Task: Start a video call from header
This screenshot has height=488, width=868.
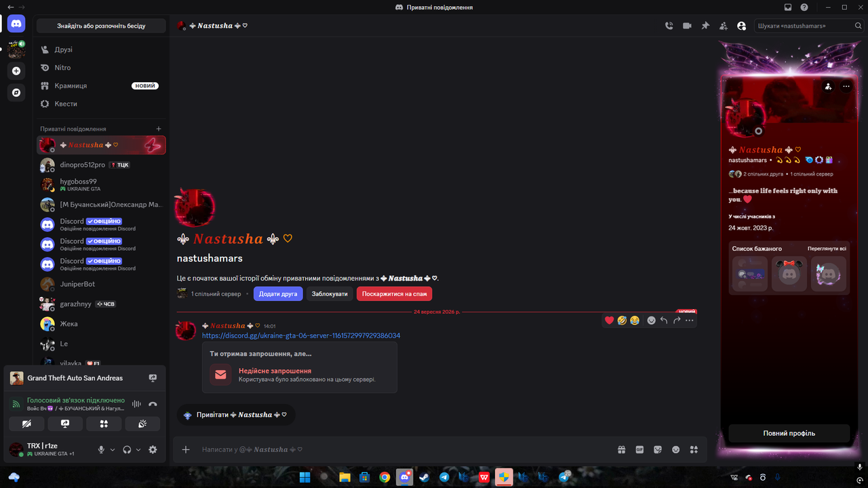Action: pos(687,26)
